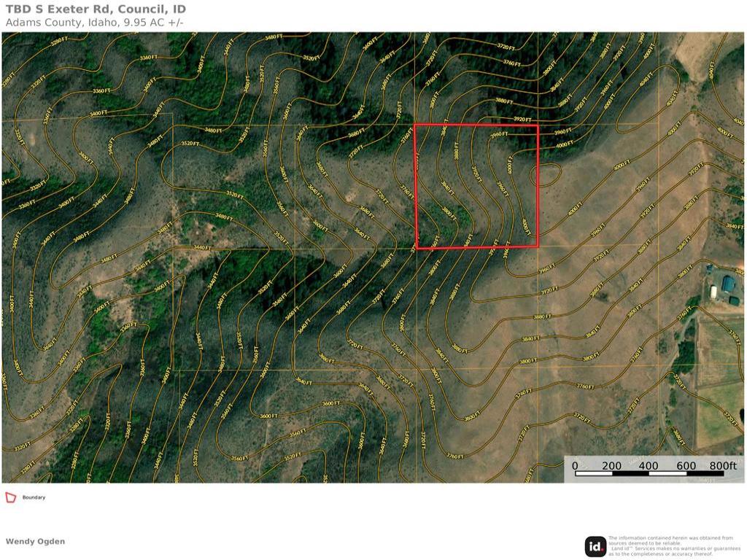Click inside the red parcel boundary
Image resolution: width=747 pixels, height=560 pixels.
coord(477,186)
